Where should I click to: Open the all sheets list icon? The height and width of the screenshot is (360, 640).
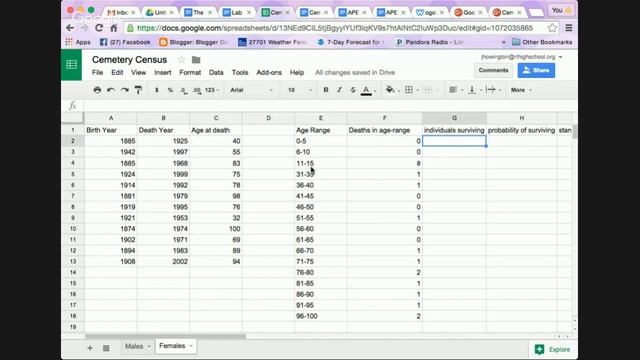tap(106, 348)
